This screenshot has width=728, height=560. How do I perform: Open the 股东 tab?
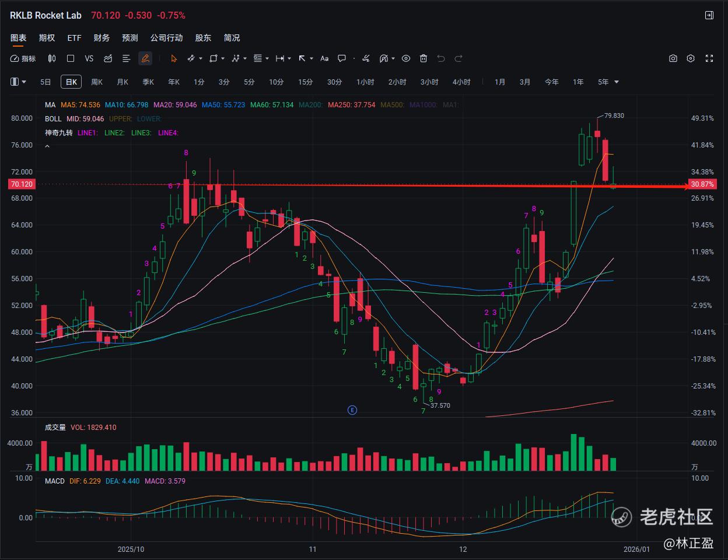pos(203,38)
